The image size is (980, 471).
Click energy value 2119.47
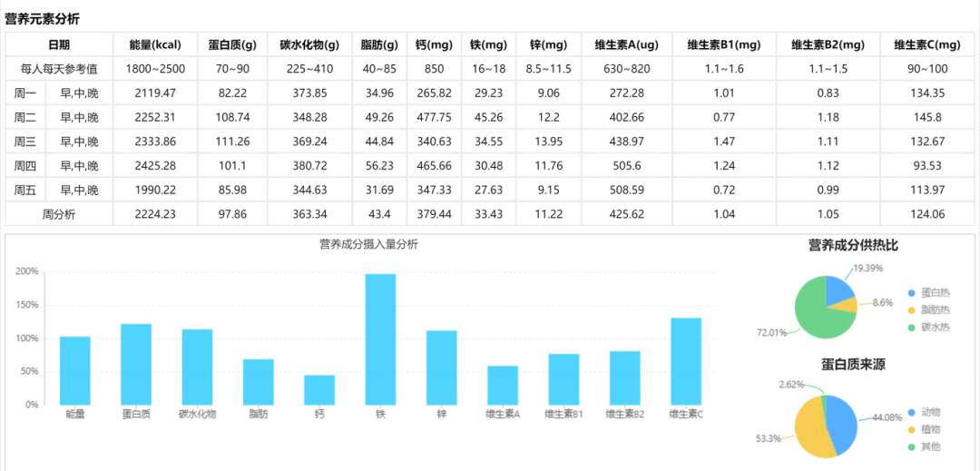tap(155, 93)
